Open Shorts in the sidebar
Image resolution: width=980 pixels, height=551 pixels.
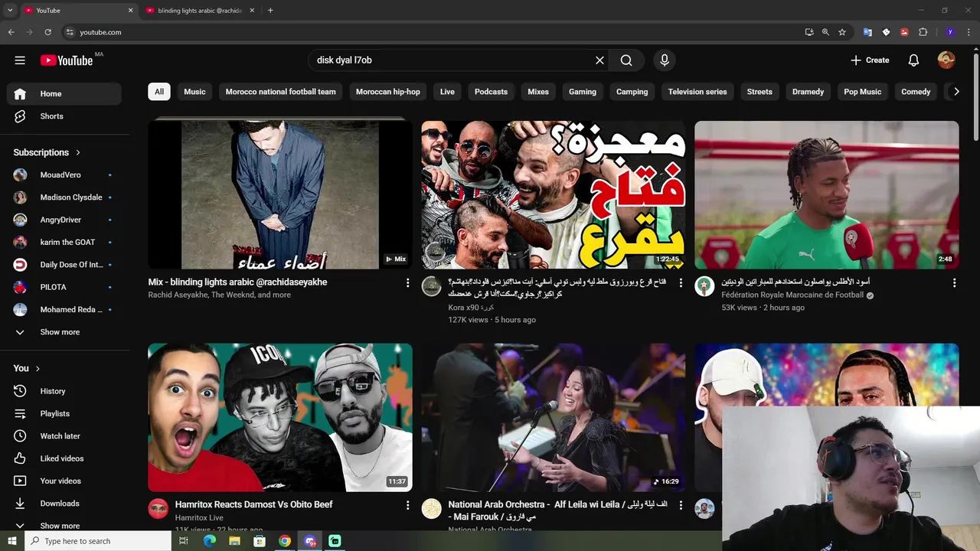[x=64, y=116]
